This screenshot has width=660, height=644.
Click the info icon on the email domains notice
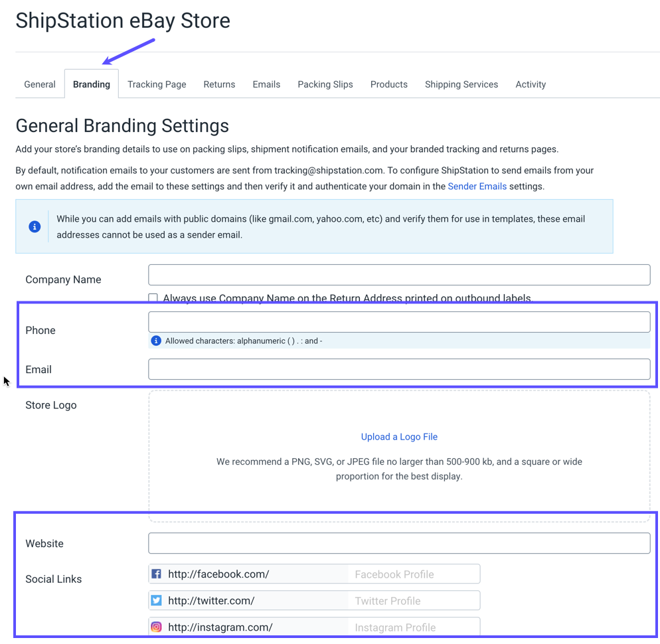[34, 226]
